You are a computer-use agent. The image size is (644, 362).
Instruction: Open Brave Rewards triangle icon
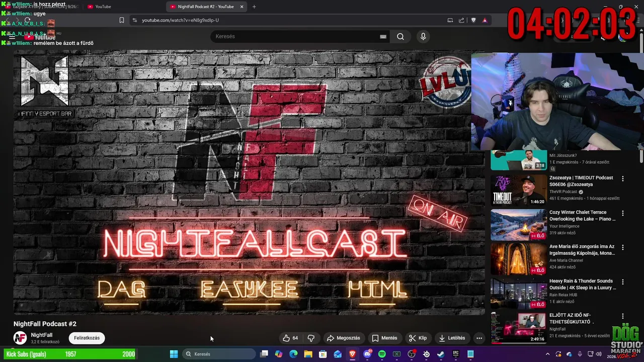click(x=485, y=20)
